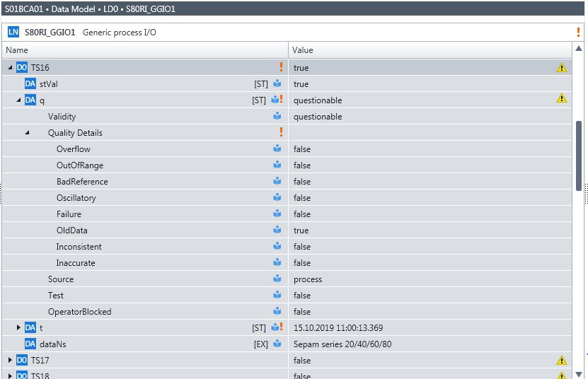588x379 pixels.
Task: Click the blue book icon in Failure row
Action: pyautogui.click(x=277, y=214)
